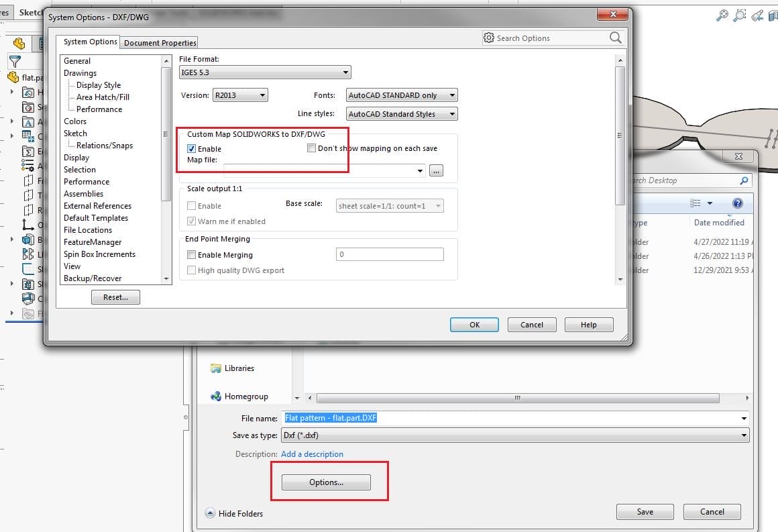Select the Zoom to Fit tool
The image size is (778, 532).
pos(724,15)
